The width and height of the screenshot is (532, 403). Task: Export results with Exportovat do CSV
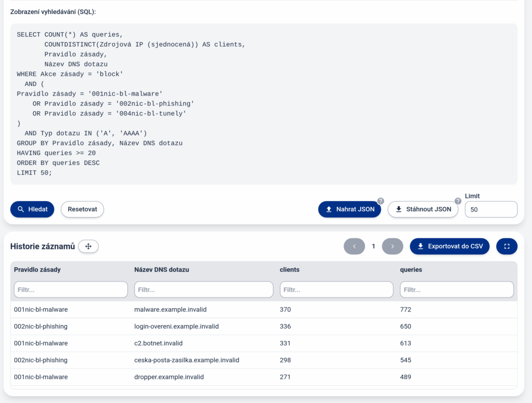449,246
